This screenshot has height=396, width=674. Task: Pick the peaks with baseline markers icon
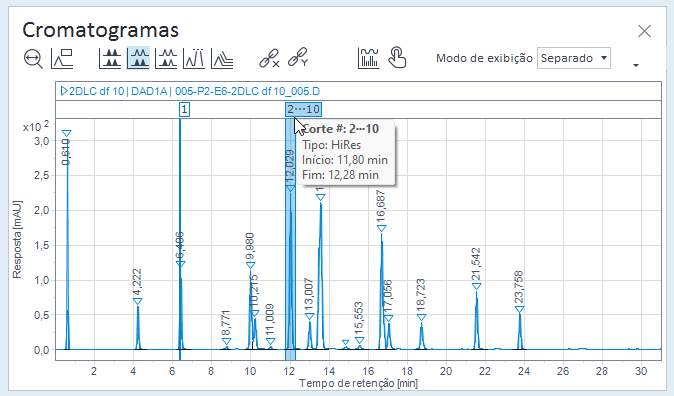pyautogui.click(x=194, y=58)
